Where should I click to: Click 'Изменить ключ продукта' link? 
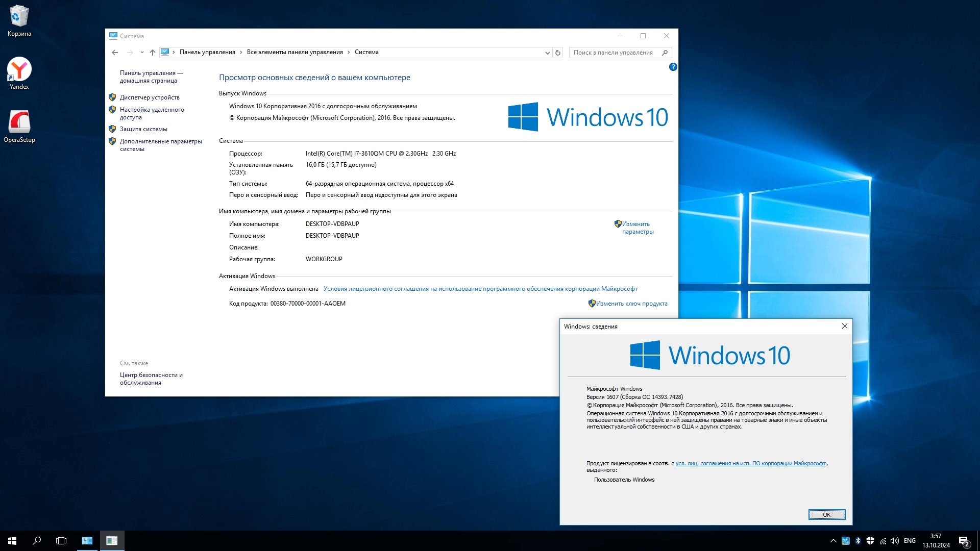(x=631, y=304)
